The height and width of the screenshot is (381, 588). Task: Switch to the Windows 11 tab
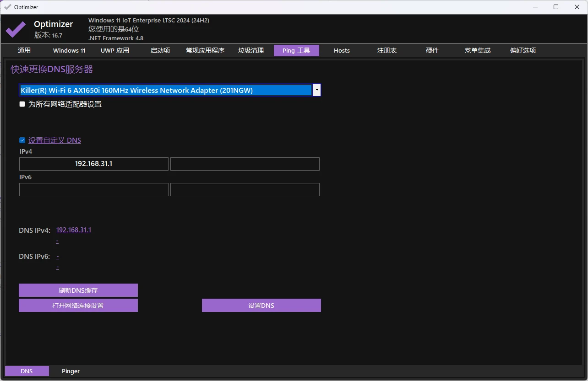pyautogui.click(x=69, y=50)
